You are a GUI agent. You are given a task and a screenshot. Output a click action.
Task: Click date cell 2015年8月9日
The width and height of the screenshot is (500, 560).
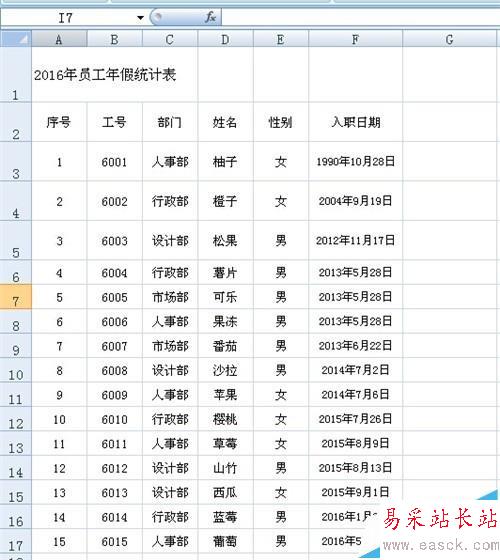pos(355,443)
